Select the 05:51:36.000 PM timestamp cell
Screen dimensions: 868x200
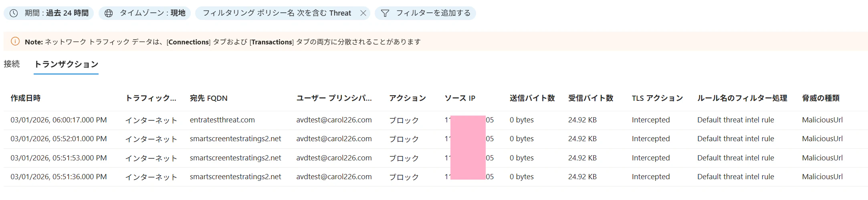pyautogui.click(x=59, y=177)
